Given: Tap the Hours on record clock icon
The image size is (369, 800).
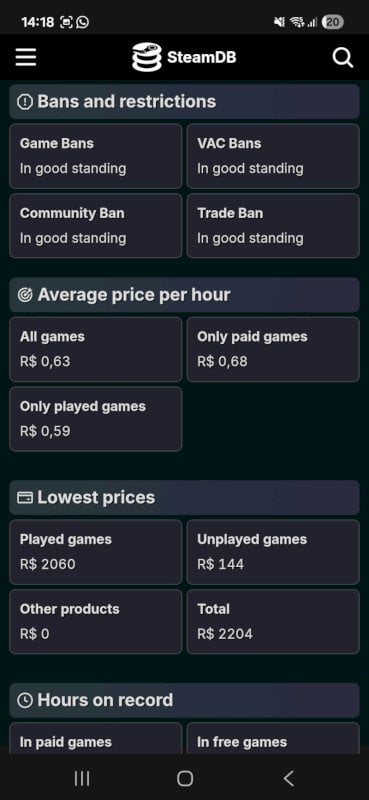Looking at the screenshot, I should point(24,700).
